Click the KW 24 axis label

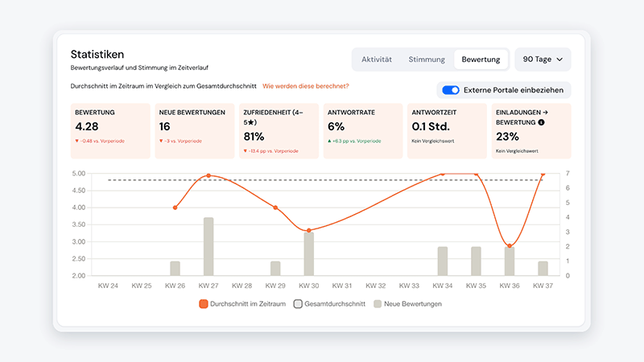click(x=108, y=286)
